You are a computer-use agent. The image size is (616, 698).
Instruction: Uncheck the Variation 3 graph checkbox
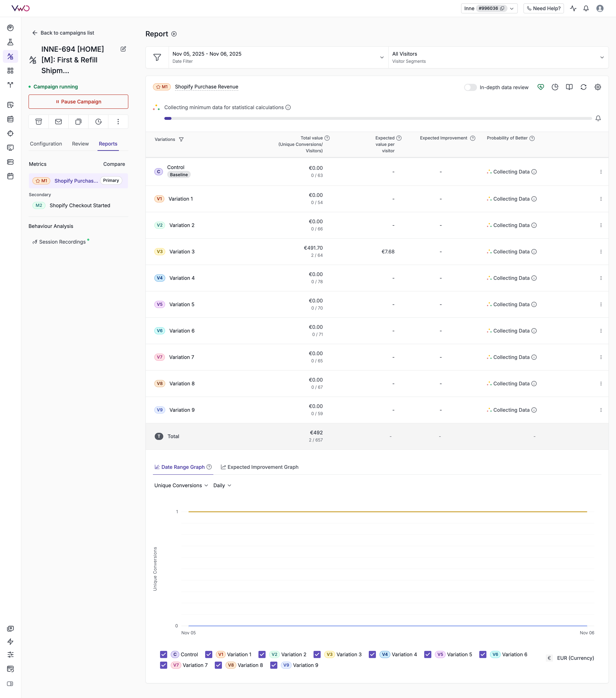[x=317, y=654]
